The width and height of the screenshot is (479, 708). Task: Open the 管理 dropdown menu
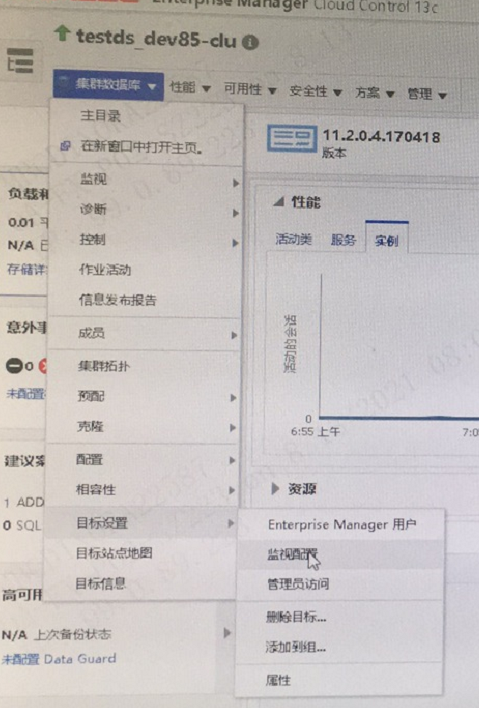[427, 94]
